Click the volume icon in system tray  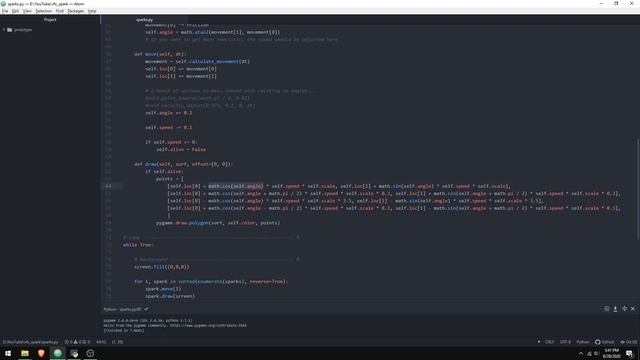pyautogui.click(x=596, y=353)
